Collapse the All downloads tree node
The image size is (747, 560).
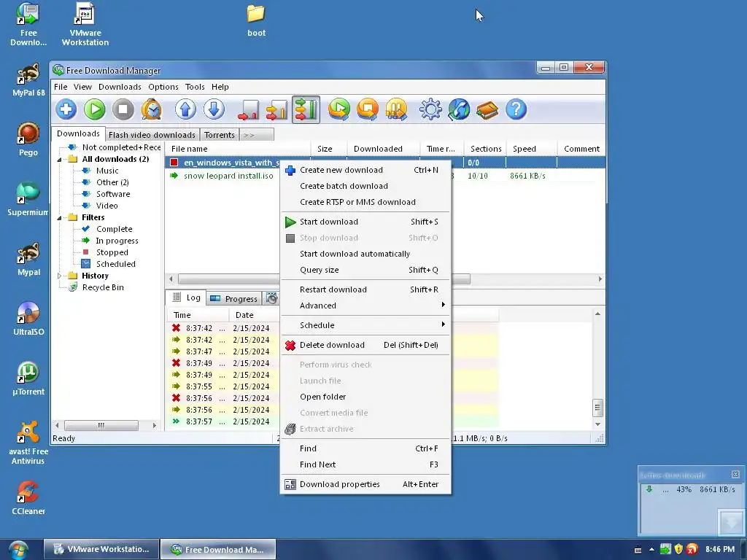(x=60, y=160)
